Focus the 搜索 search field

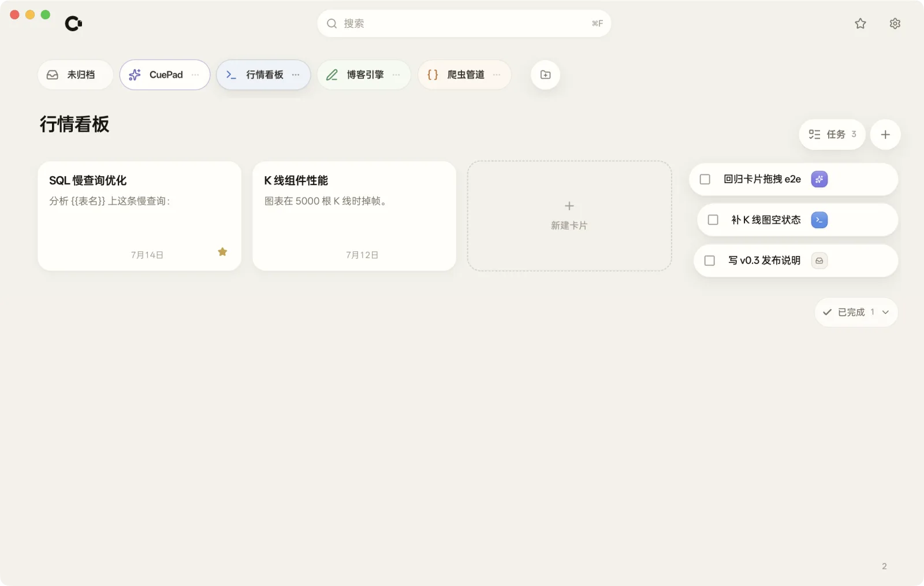tap(464, 24)
